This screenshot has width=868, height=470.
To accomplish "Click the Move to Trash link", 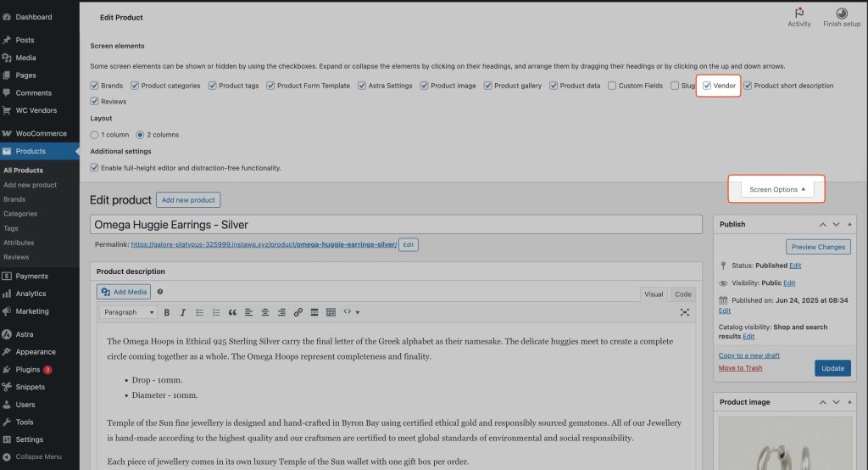I will click(x=740, y=368).
